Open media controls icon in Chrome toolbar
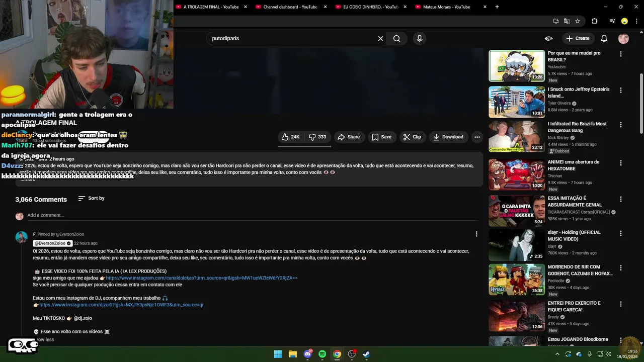 (612, 21)
